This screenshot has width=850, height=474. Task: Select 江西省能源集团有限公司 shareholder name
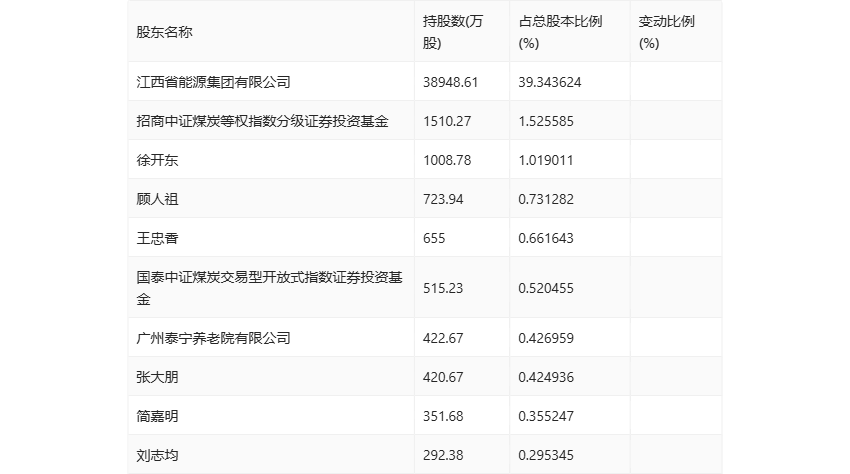pos(214,82)
